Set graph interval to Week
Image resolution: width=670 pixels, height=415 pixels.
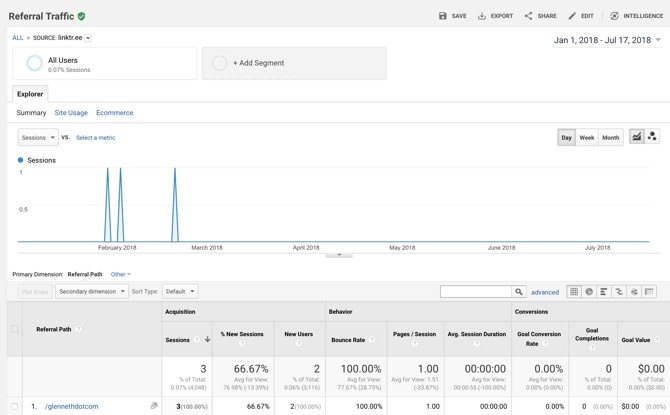coord(587,137)
